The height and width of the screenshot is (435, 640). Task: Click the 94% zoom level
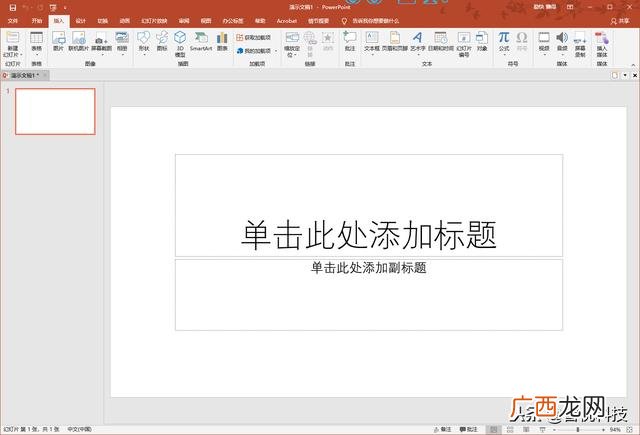click(x=615, y=430)
